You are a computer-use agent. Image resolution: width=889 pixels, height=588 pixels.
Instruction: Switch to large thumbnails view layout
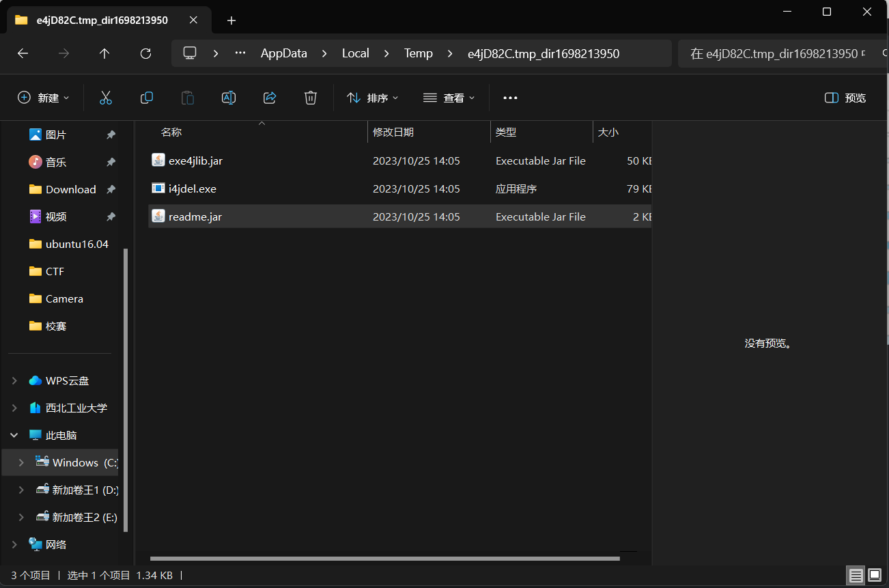(x=874, y=575)
